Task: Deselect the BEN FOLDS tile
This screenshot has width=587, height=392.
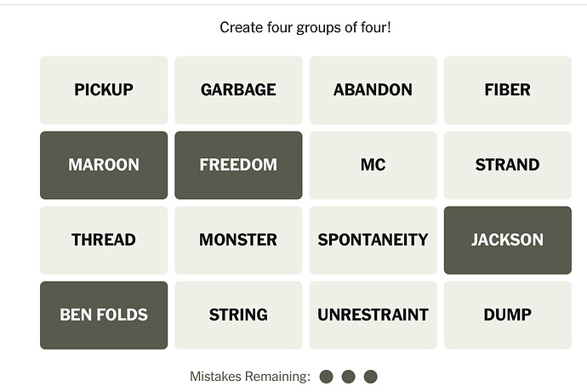Action: (104, 315)
